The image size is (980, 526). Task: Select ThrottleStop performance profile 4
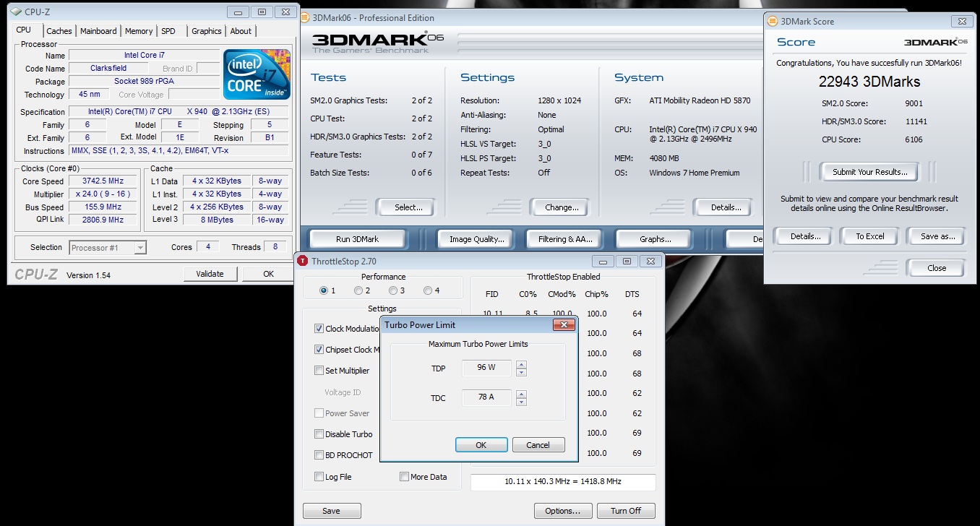point(428,290)
